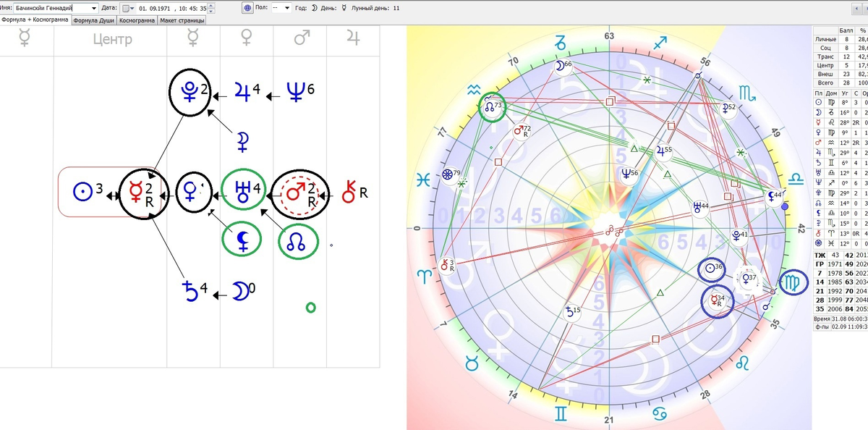Viewport: 868px width, 430px height.
Task: Click Neptune with value 6 in formula
Action: pos(296,93)
